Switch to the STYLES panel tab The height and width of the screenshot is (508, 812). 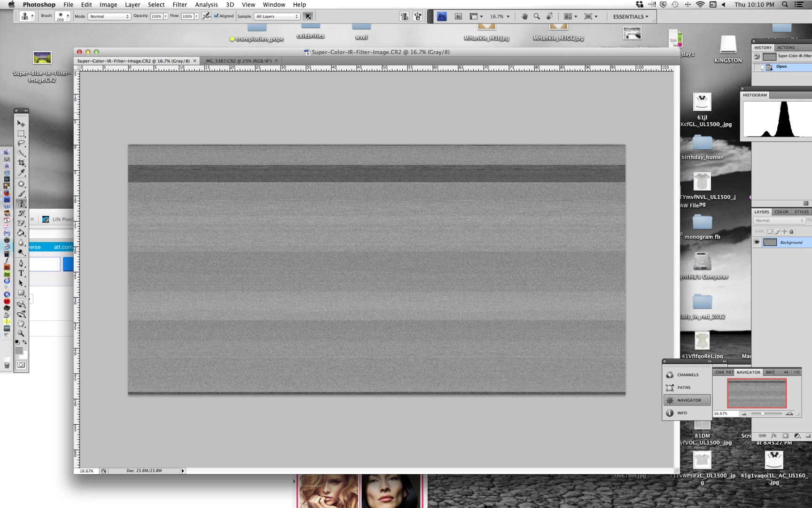(x=801, y=212)
